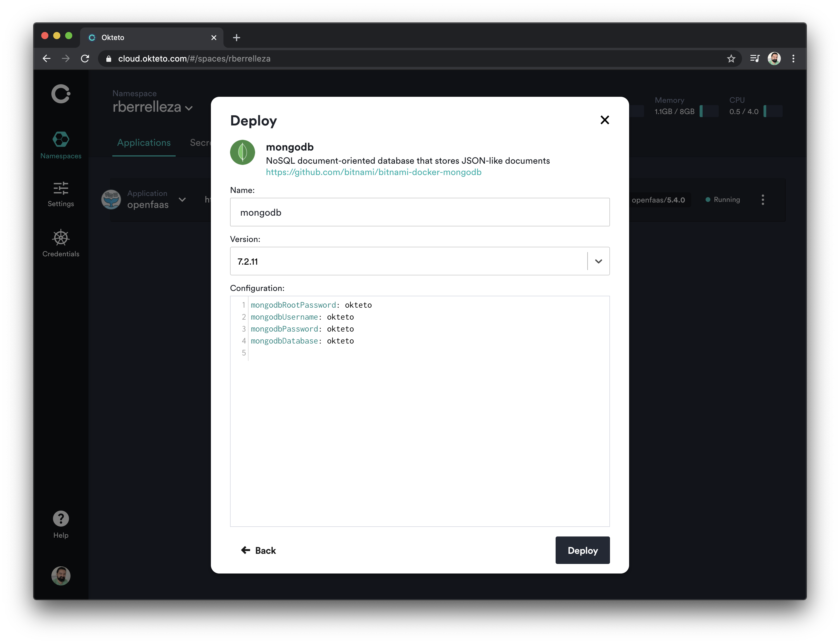Close the Deploy dialog with X

point(605,120)
